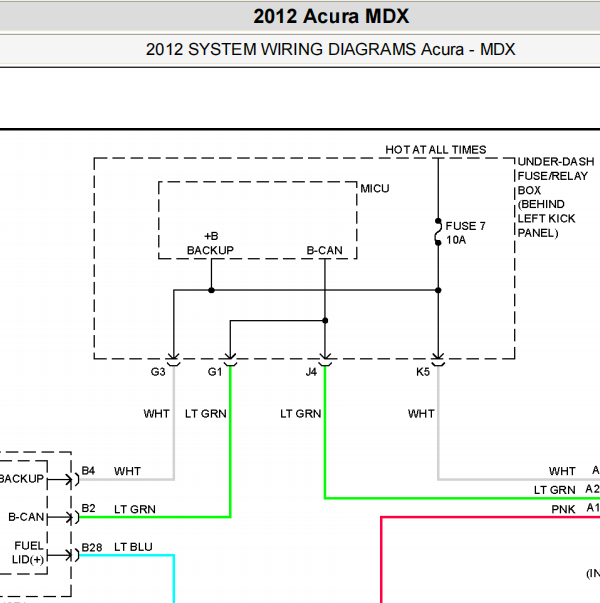This screenshot has width=600, height=603.
Task: Select terminal label "B28"
Action: [x=92, y=547]
